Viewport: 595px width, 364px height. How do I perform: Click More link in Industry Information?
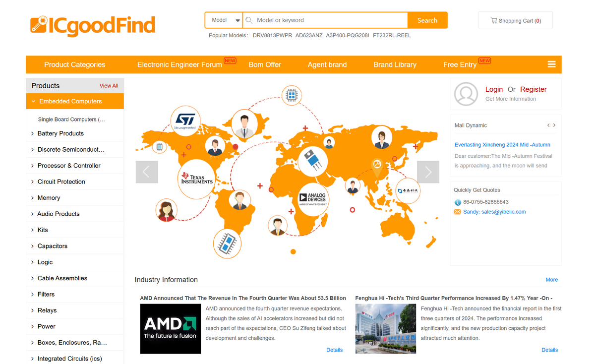552,280
